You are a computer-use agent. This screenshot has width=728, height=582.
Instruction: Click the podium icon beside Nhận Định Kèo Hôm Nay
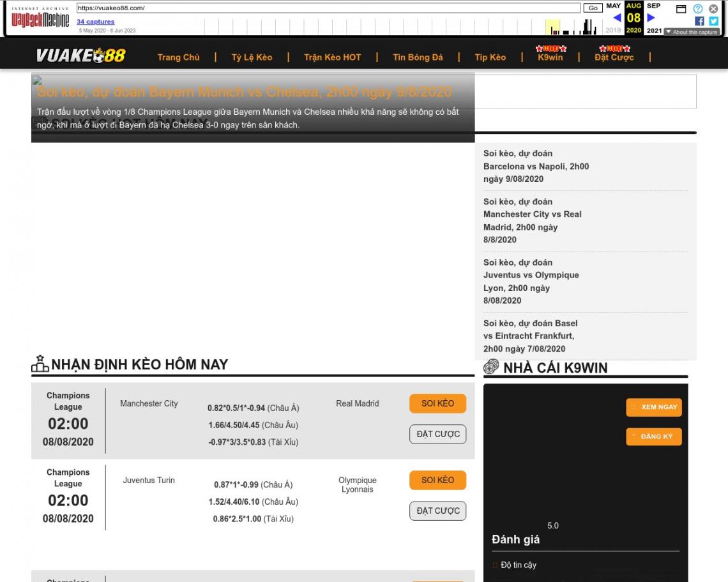click(40, 364)
